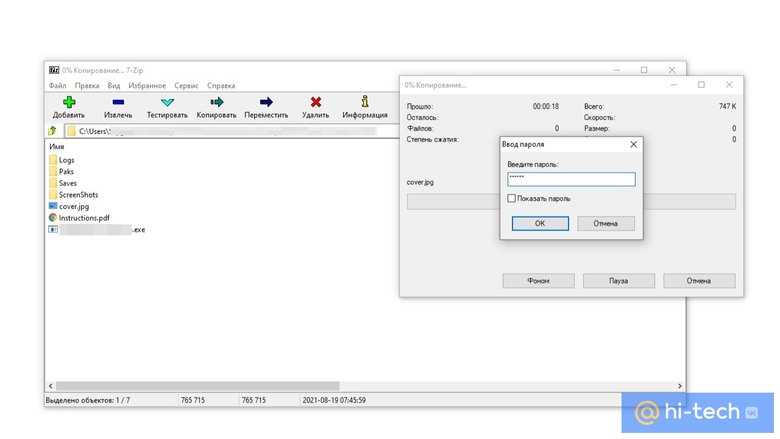The height and width of the screenshot is (439, 780).
Task: Click the ScreenShots folder name
Action: (x=78, y=194)
